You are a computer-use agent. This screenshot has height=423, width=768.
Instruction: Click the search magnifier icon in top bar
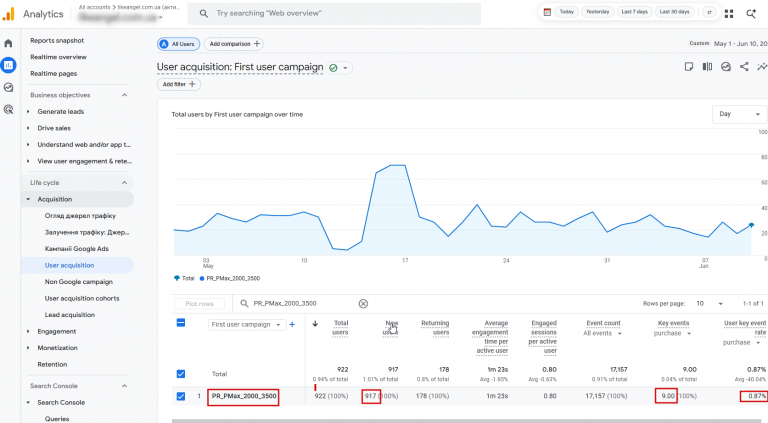click(x=204, y=14)
